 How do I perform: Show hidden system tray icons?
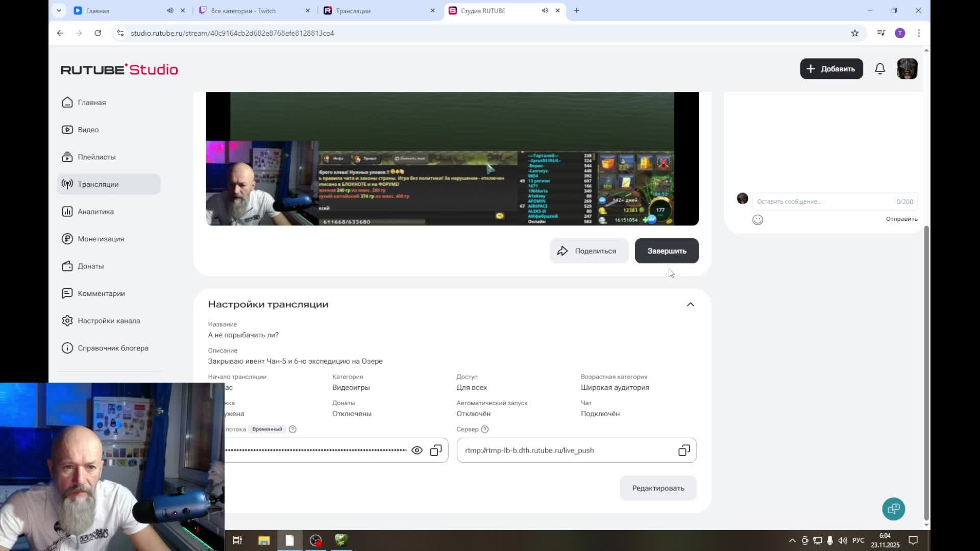click(792, 540)
